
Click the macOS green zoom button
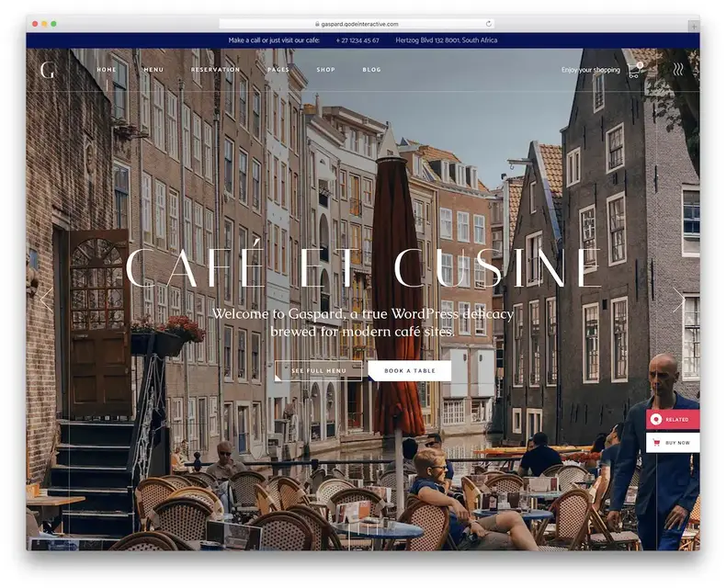pyautogui.click(x=53, y=24)
